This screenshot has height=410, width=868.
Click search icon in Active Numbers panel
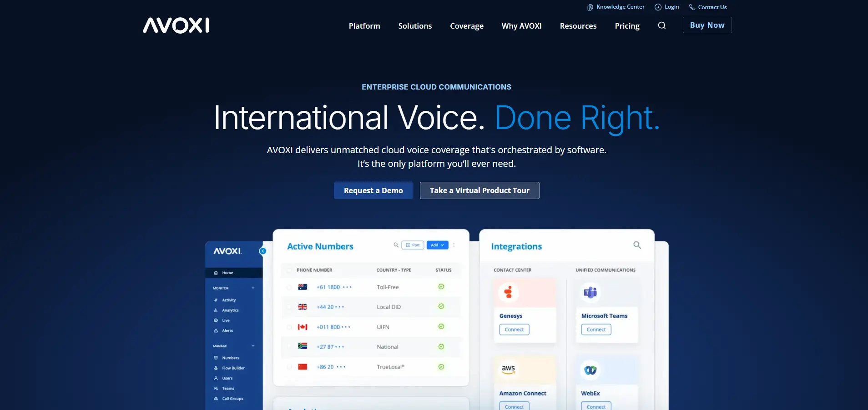[396, 245]
